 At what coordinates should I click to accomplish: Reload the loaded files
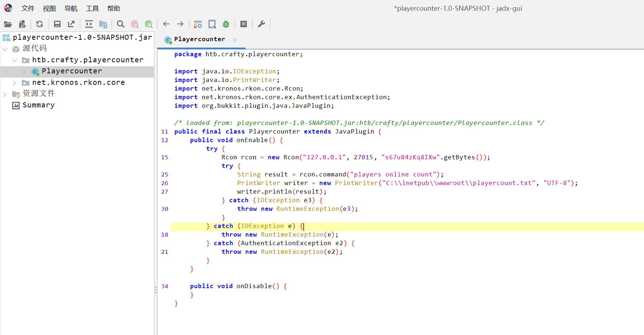coord(39,24)
